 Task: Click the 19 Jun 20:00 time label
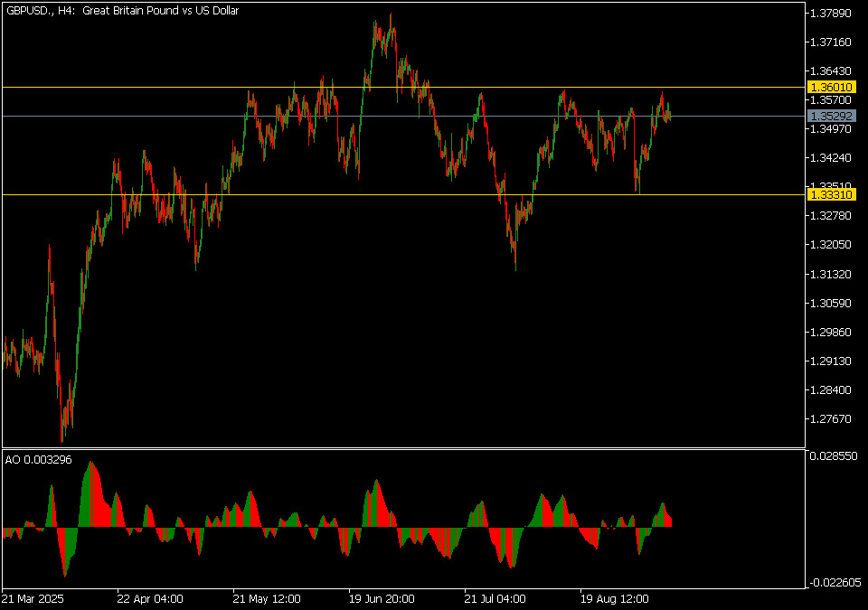pos(382,598)
